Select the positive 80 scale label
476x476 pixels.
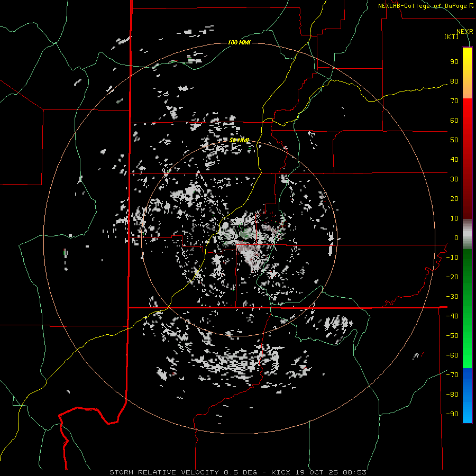(x=454, y=81)
